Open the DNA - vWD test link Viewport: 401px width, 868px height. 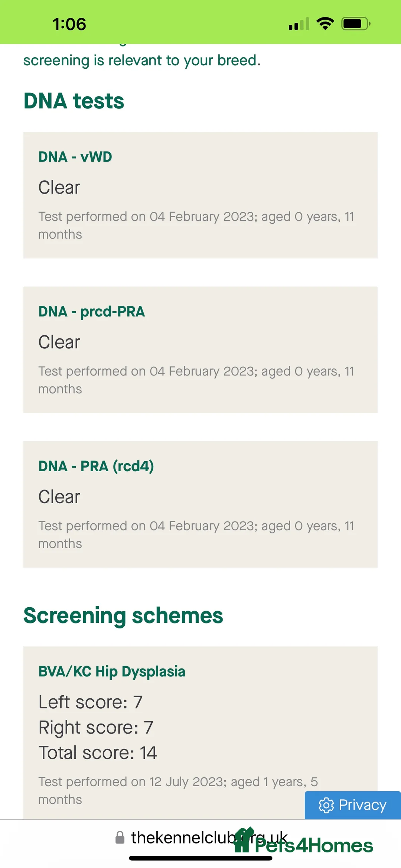[x=75, y=157]
